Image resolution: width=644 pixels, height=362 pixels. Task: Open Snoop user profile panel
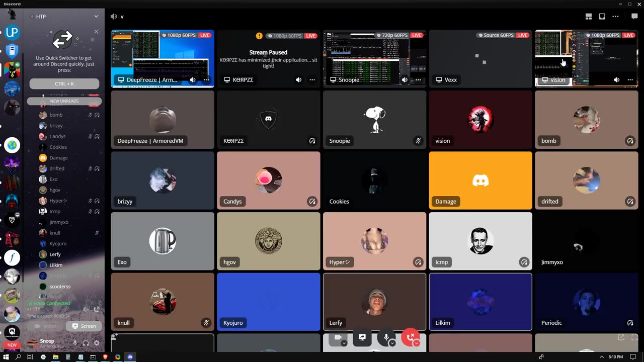click(x=48, y=343)
